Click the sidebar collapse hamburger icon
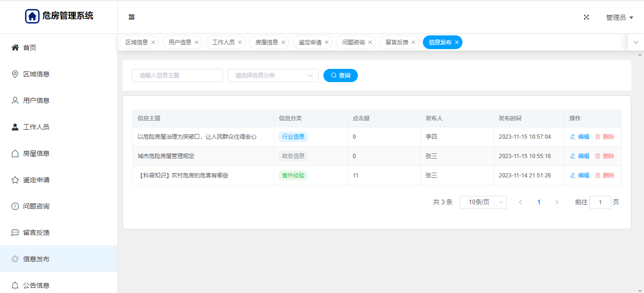This screenshot has width=644, height=293. 132,17
